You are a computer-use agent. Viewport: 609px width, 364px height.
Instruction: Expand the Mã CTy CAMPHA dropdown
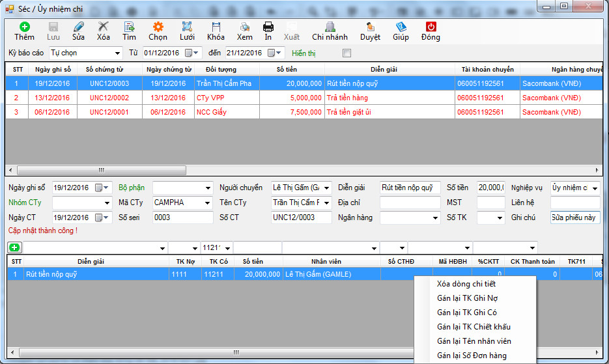(208, 203)
